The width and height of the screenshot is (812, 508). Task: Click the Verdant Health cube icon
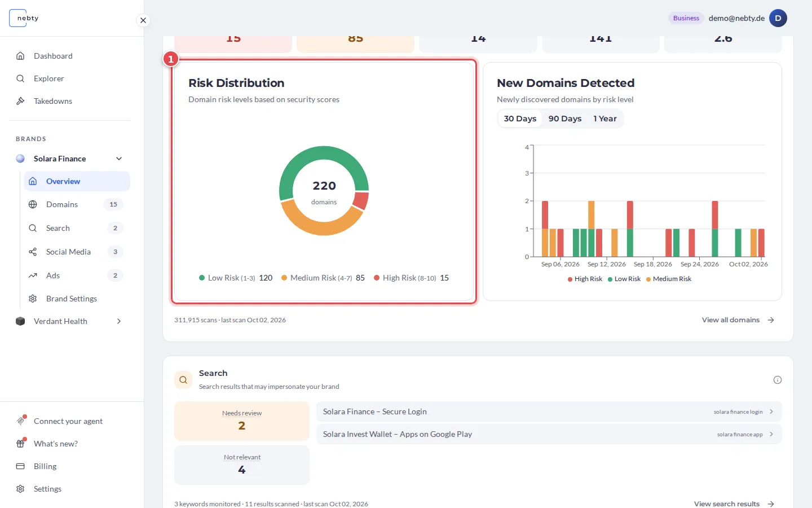pos(20,321)
